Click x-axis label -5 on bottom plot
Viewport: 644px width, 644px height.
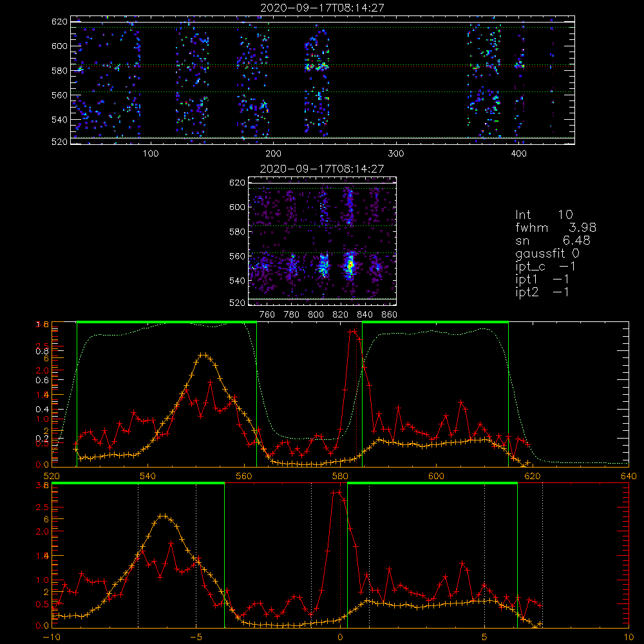(x=196, y=638)
